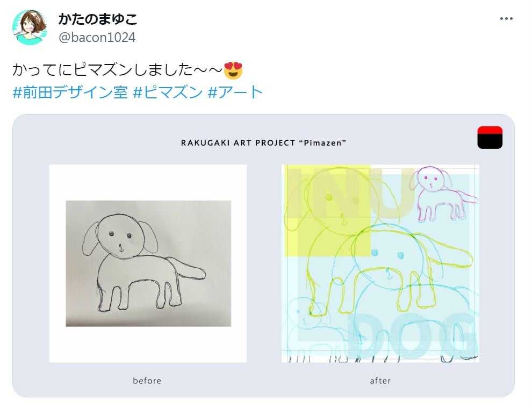Open hashtag #ピマズン
Screen dimensions: 532x407
[x=168, y=92]
